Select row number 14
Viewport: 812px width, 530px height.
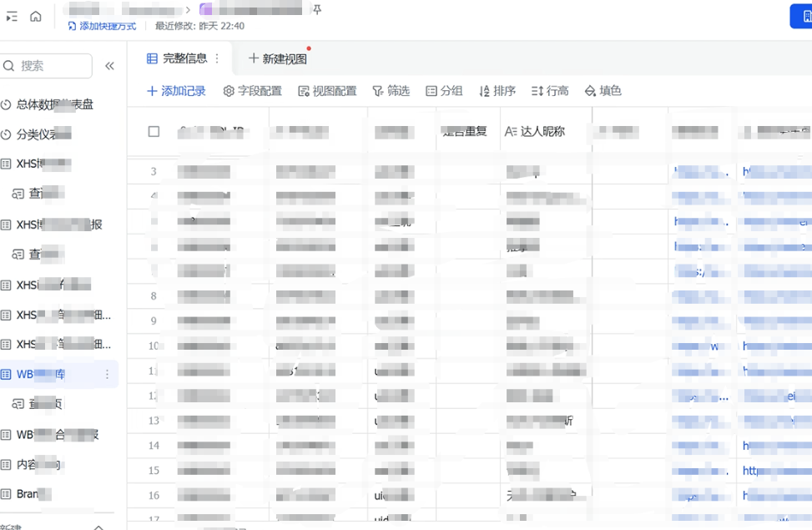click(x=154, y=446)
